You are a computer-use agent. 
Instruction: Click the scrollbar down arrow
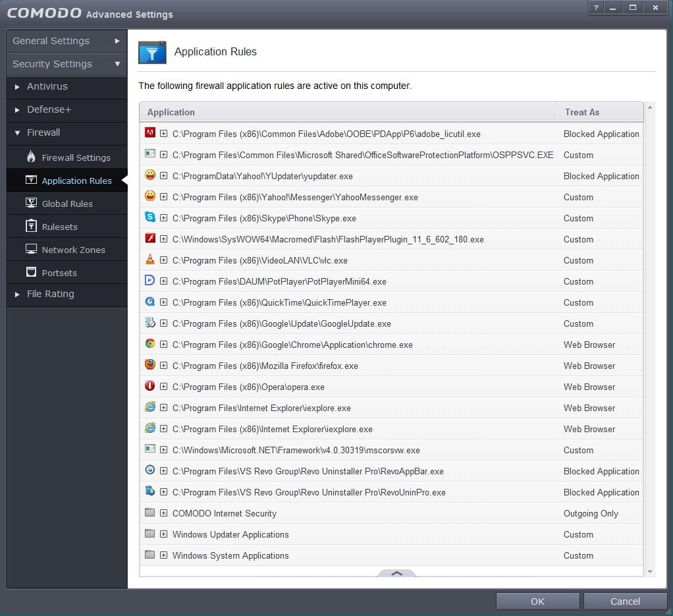650,572
